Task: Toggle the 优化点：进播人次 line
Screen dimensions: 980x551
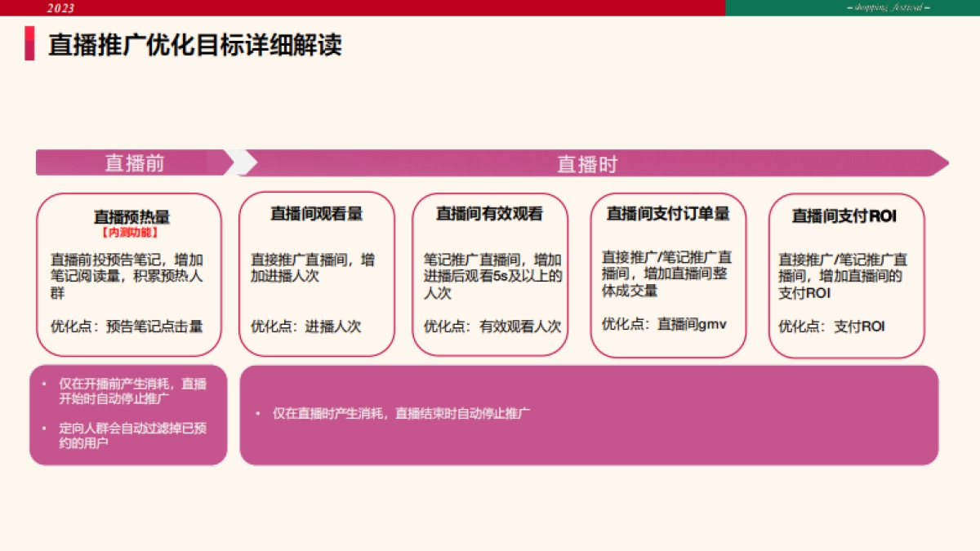Action: point(305,325)
